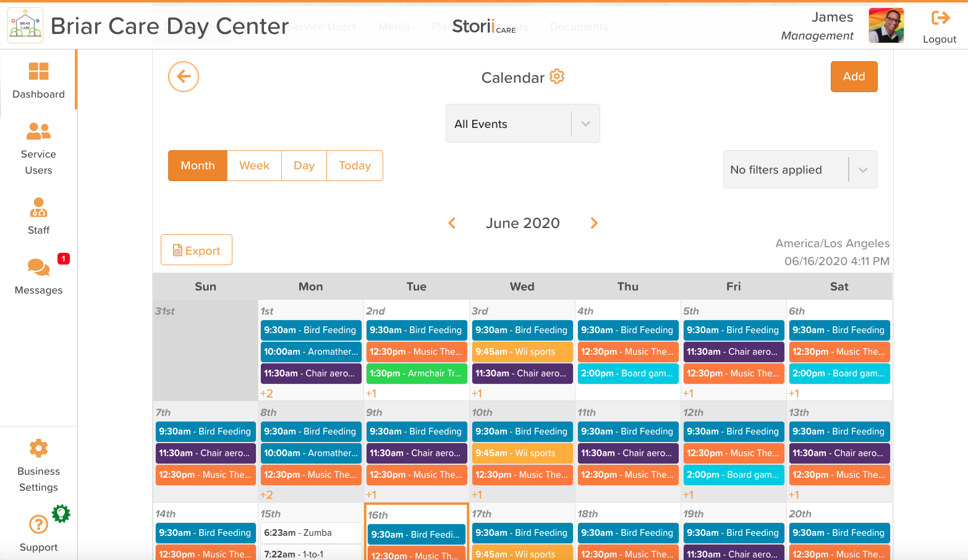The image size is (968, 560).
Task: Select the Month tab
Action: (197, 165)
